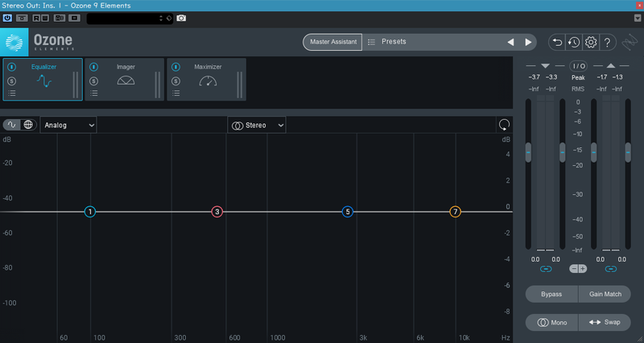Select EQ band node 7
This screenshot has height=343, width=644.
[455, 212]
